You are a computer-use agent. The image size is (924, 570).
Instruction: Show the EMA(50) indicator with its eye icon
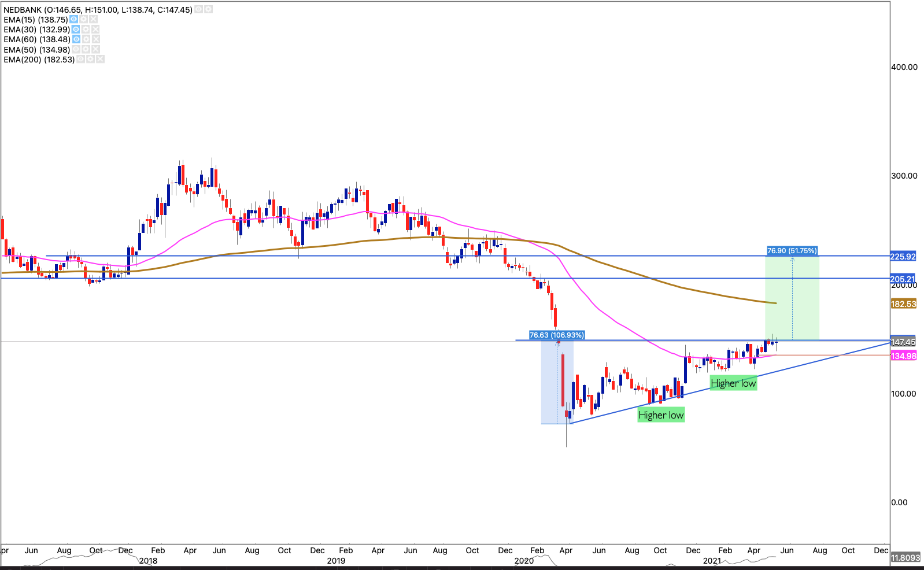click(x=76, y=50)
